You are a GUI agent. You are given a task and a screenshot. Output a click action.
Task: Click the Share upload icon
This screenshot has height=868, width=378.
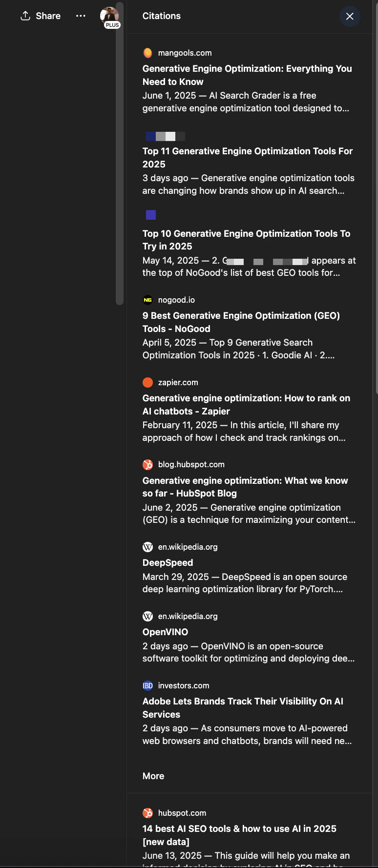point(25,16)
